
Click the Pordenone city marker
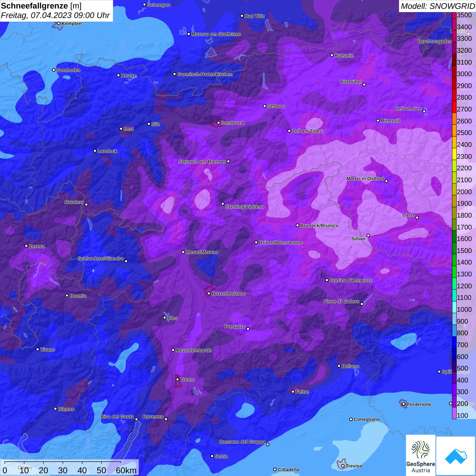(404, 404)
